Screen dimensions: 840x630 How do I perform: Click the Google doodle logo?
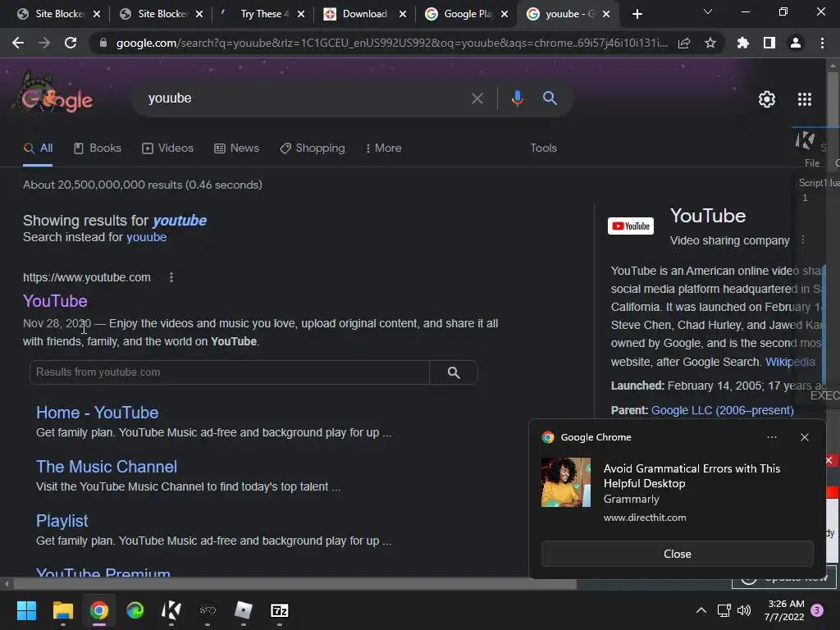click(x=53, y=94)
